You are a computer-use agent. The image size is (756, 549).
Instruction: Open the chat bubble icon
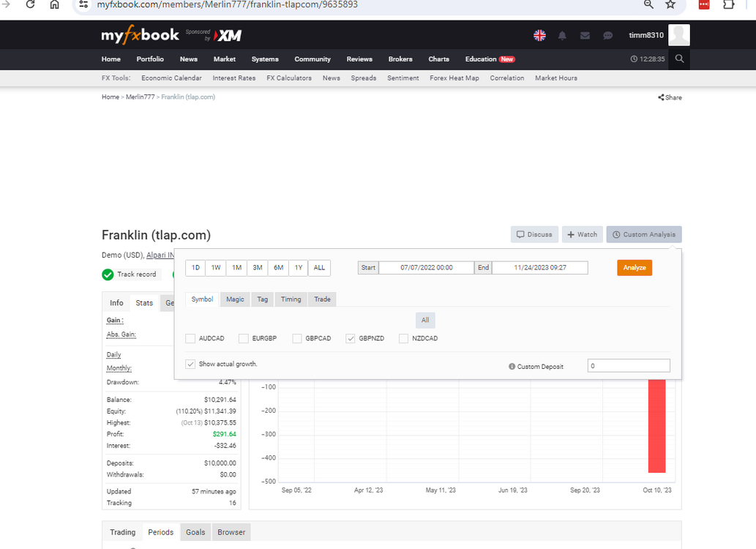(x=607, y=35)
